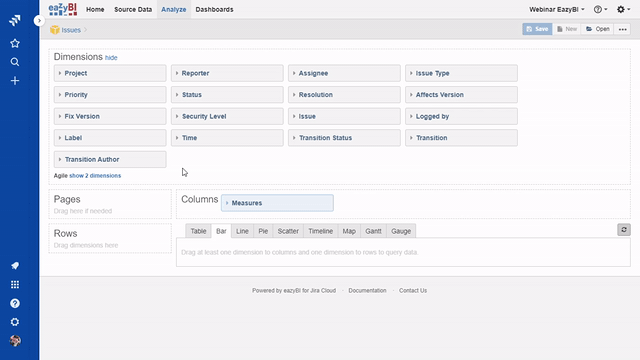Open Jira search magnifier icon
This screenshot has height=360, width=640.
point(15,62)
